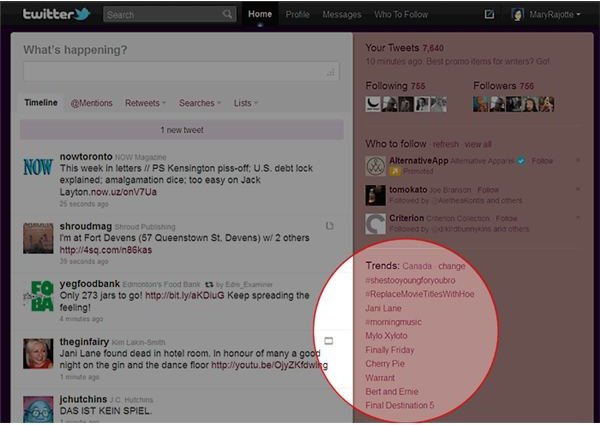The width and height of the screenshot is (600, 425).
Task: Click the media icon on theginfairy tweet
Action: point(329,341)
